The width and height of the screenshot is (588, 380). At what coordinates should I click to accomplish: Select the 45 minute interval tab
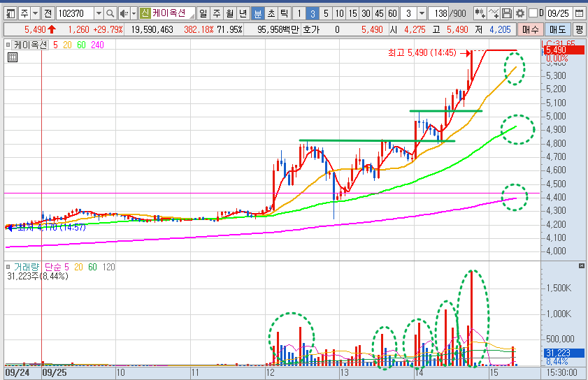point(379,14)
